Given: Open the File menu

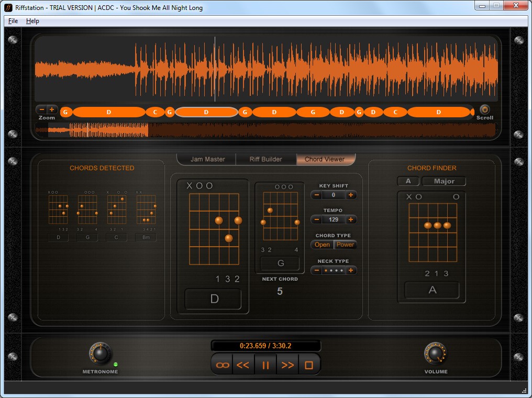Looking at the screenshot, I should 13,21.
